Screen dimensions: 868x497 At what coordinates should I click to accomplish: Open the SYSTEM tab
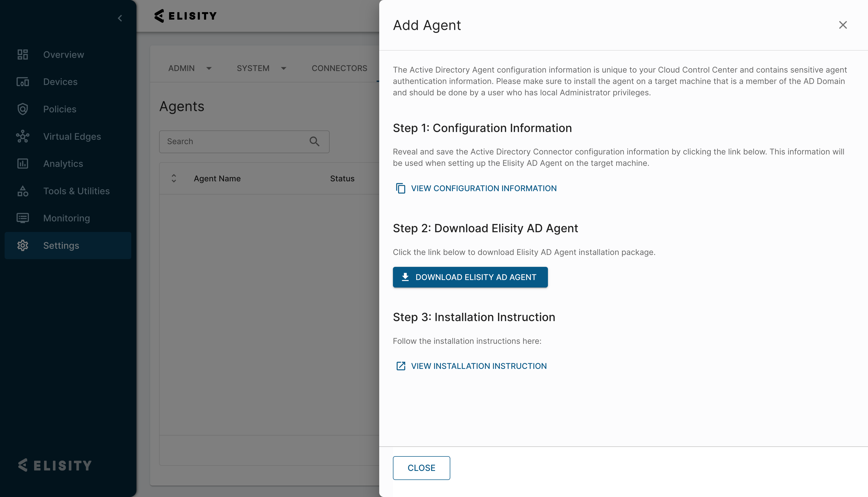click(253, 68)
